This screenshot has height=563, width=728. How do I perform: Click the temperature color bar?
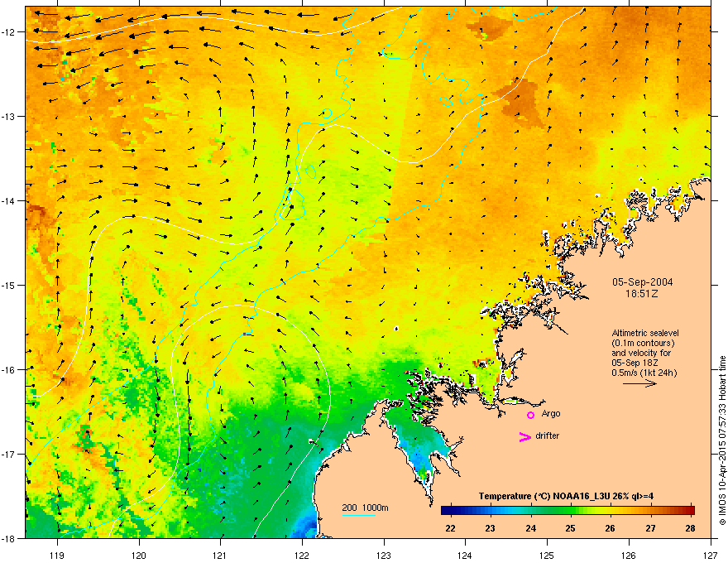point(568,510)
